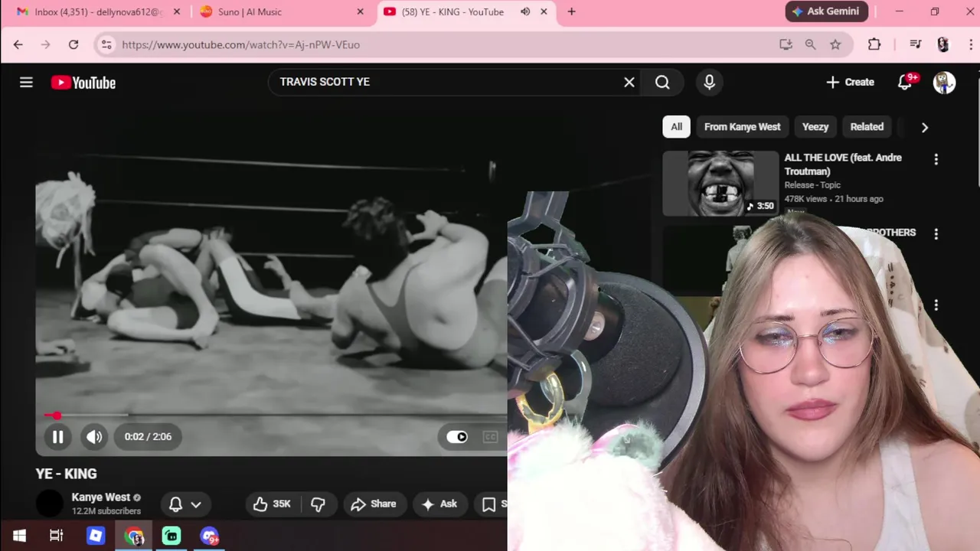The width and height of the screenshot is (980, 551).
Task: Mute the YouTube tab audio icon
Action: pyautogui.click(x=525, y=11)
